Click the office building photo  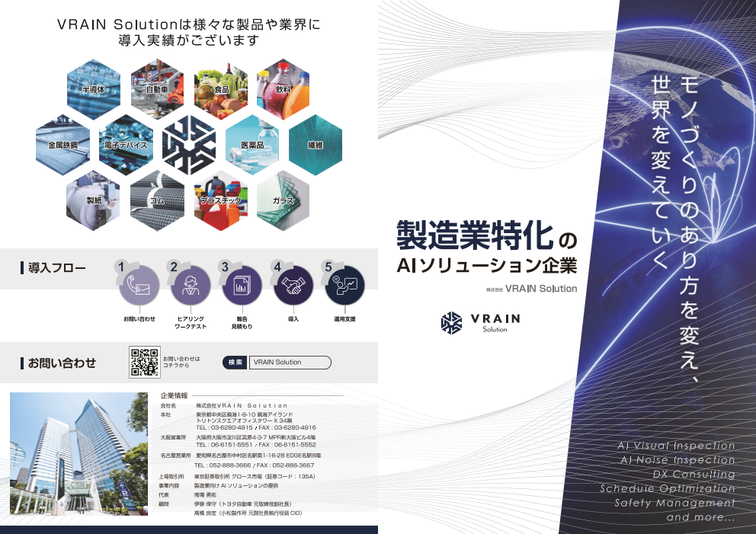(79, 454)
